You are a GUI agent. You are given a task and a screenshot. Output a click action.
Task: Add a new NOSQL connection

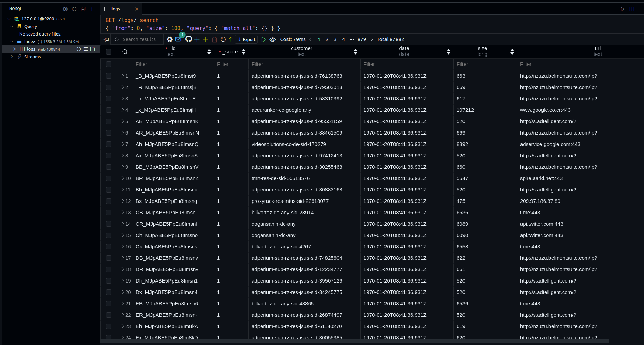92,9
